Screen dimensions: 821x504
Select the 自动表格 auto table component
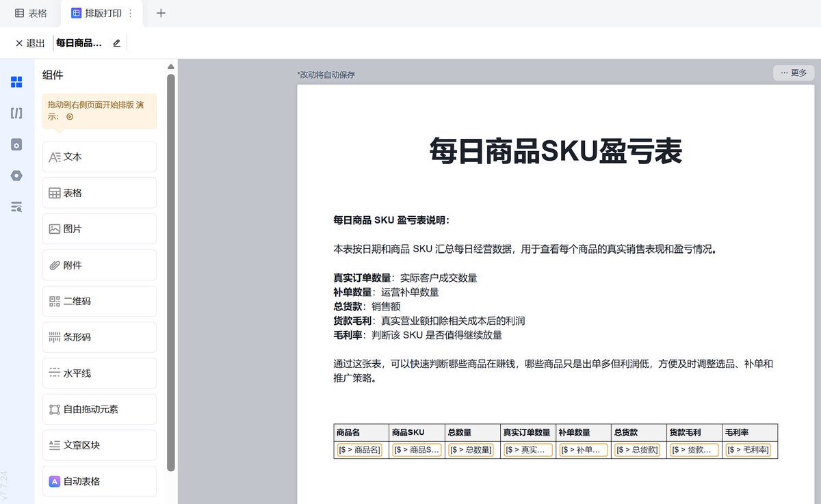[x=99, y=481]
